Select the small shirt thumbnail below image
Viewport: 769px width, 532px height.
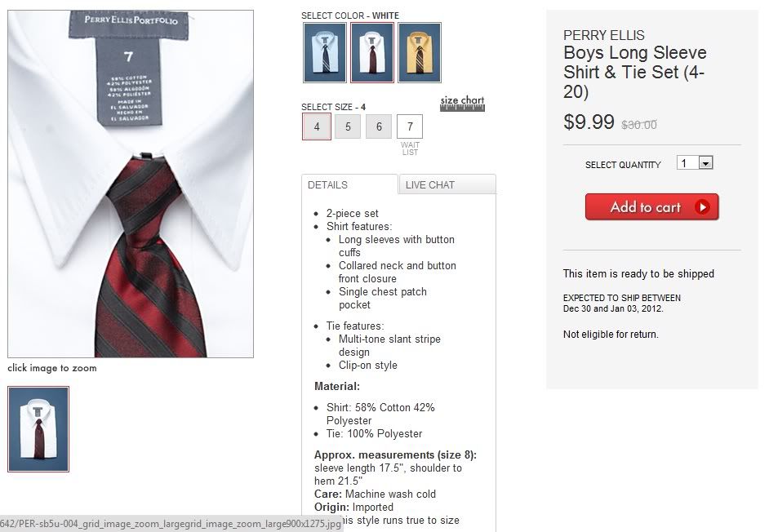[38, 429]
